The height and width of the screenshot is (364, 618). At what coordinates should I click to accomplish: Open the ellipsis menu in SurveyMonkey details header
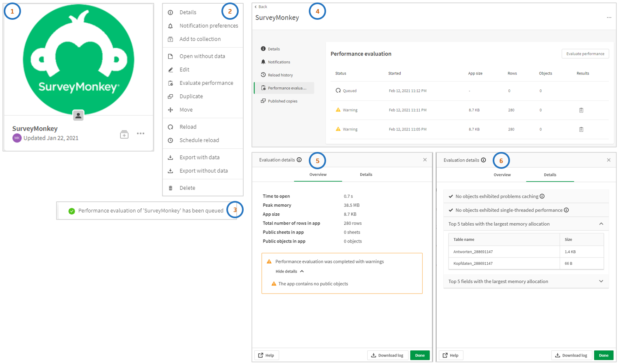(609, 18)
